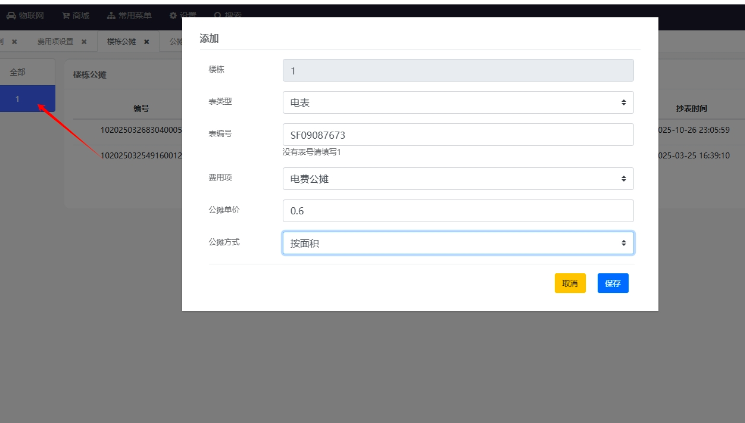Viewport: 745px width, 423px height.
Task: Click the disabled 楼栋 field showing 1
Action: tap(458, 70)
